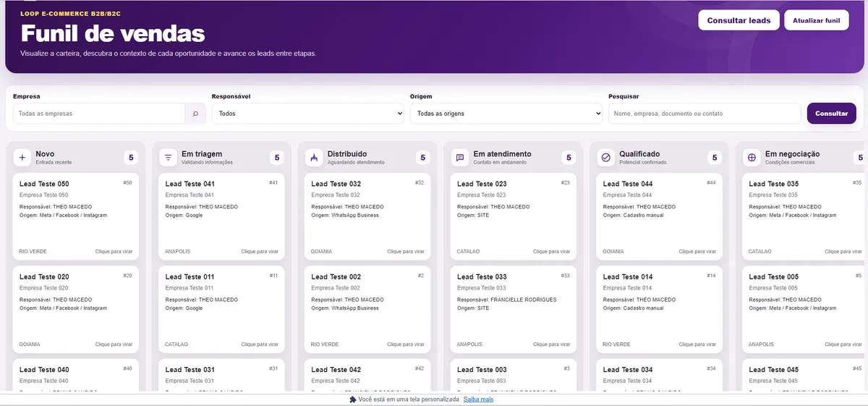Click 'Clique para virar' on Lead Teste 014

click(x=697, y=344)
